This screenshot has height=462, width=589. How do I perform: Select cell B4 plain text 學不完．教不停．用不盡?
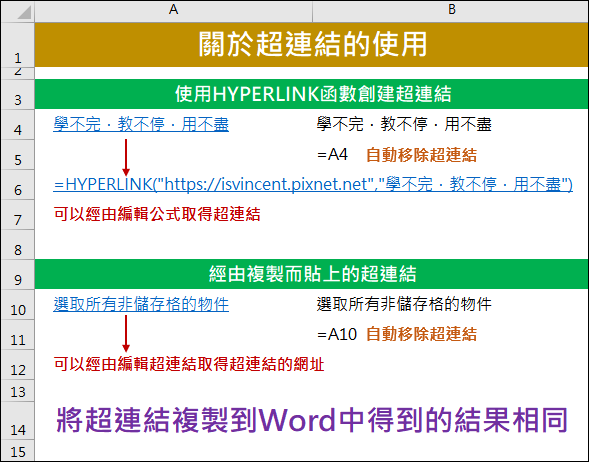point(404,124)
